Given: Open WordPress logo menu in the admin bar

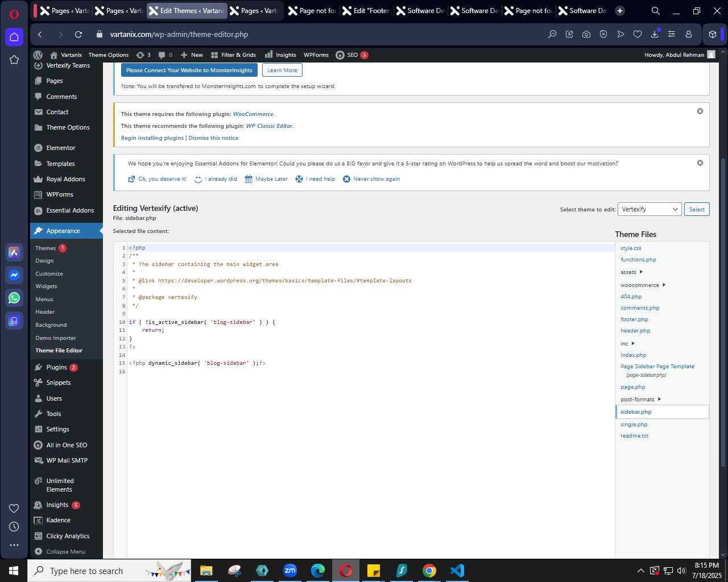Looking at the screenshot, I should click(x=38, y=55).
